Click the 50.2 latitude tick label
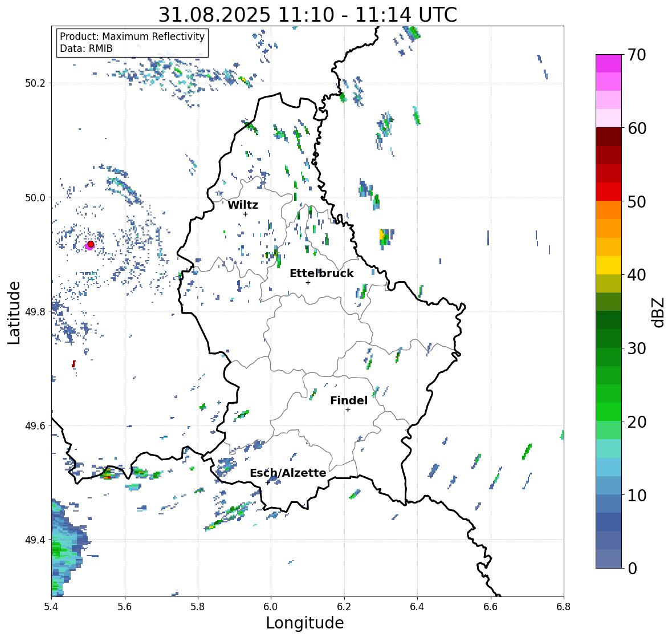Screen dimensions: 672x637 tap(35, 83)
